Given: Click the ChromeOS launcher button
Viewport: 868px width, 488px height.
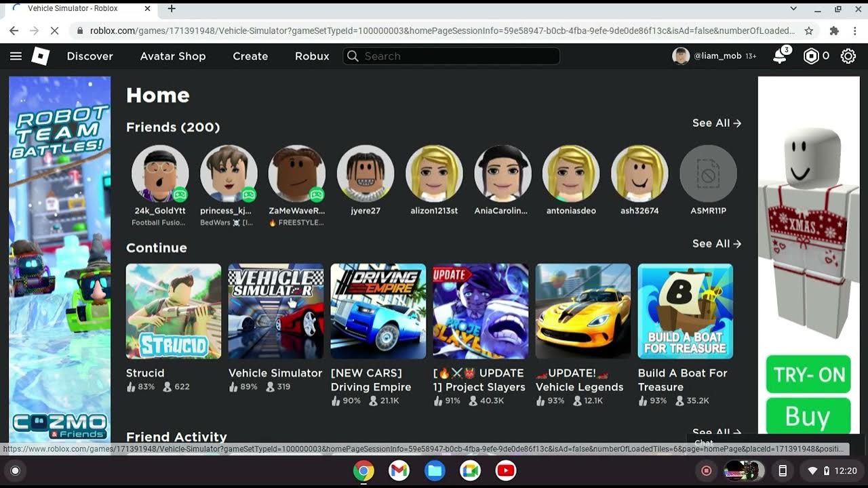Looking at the screenshot, I should 15,470.
